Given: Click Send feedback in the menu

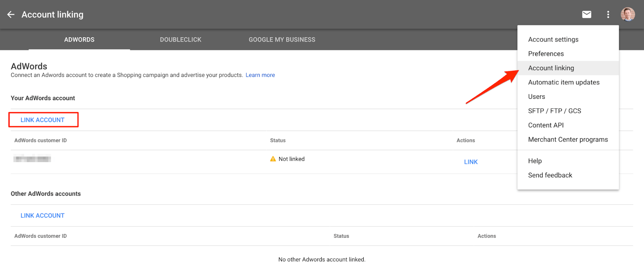Looking at the screenshot, I should (x=550, y=175).
